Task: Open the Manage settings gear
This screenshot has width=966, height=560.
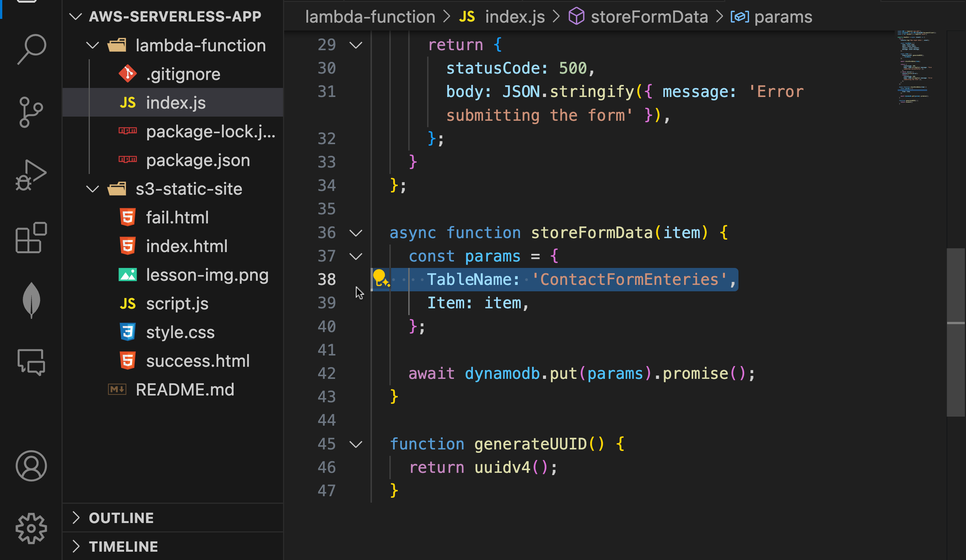Action: (x=31, y=528)
